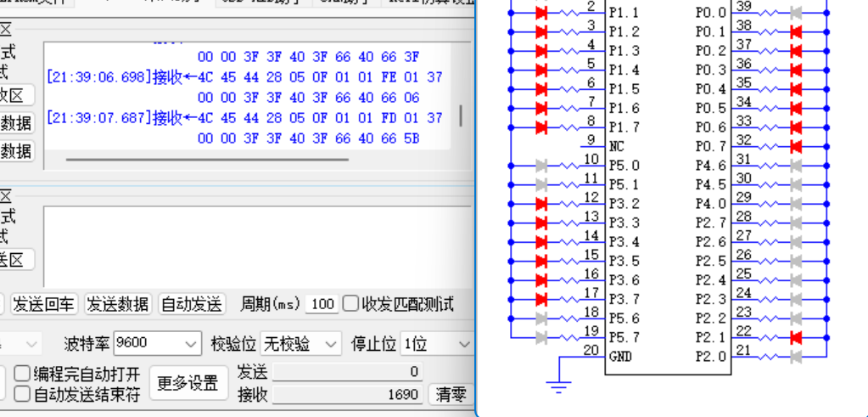Viewport: 868px width, 417px height.
Task: Click the red LED on pin P1.2
Action: click(x=541, y=32)
